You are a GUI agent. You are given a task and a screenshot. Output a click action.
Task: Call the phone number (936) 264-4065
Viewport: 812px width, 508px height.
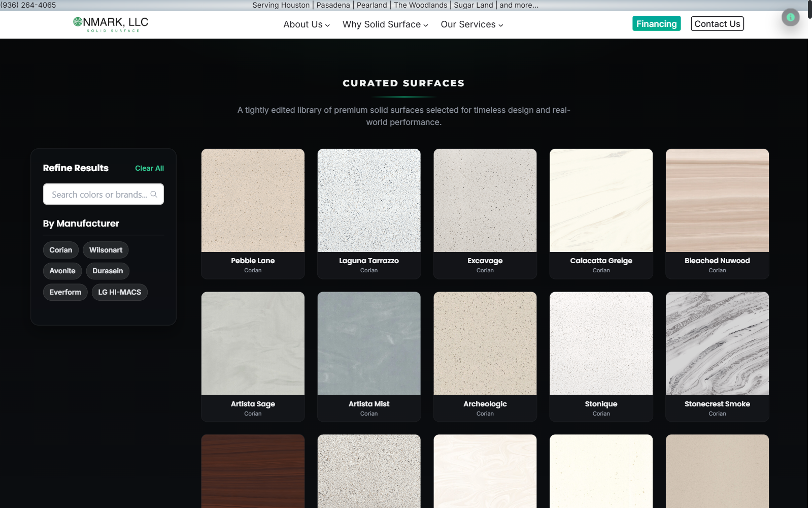[x=29, y=5]
